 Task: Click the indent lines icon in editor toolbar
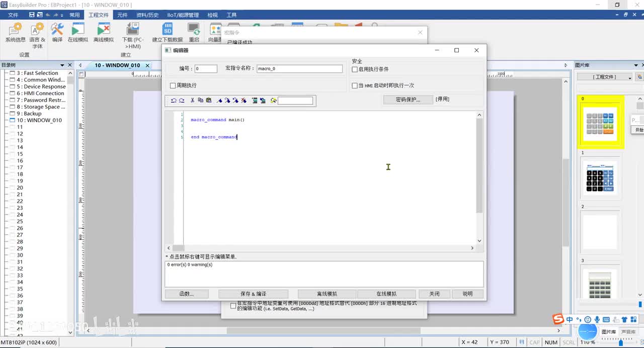tap(255, 101)
